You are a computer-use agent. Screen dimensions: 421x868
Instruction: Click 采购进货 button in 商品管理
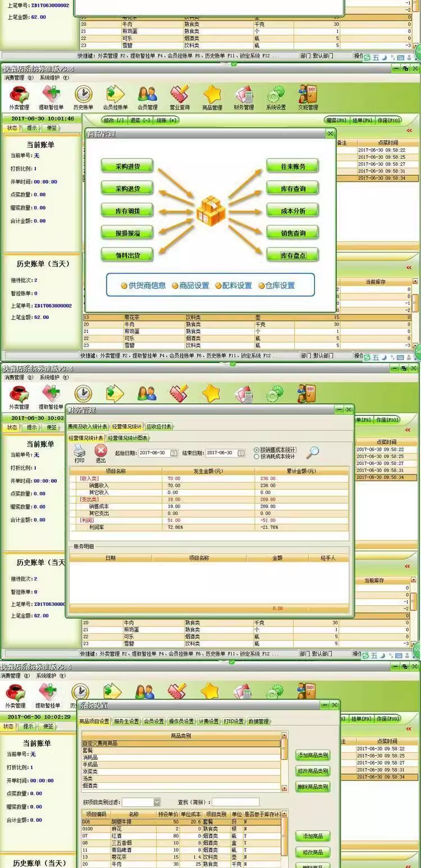click(x=127, y=166)
